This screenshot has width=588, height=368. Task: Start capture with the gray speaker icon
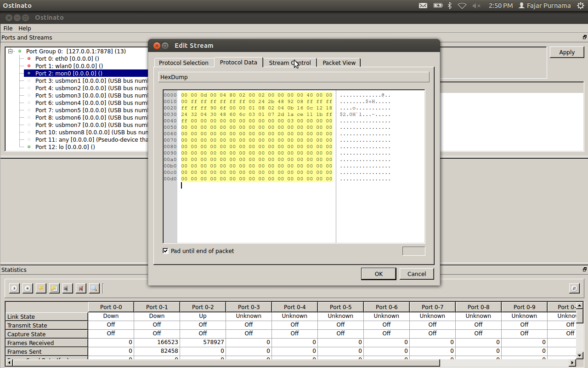pos(68,288)
